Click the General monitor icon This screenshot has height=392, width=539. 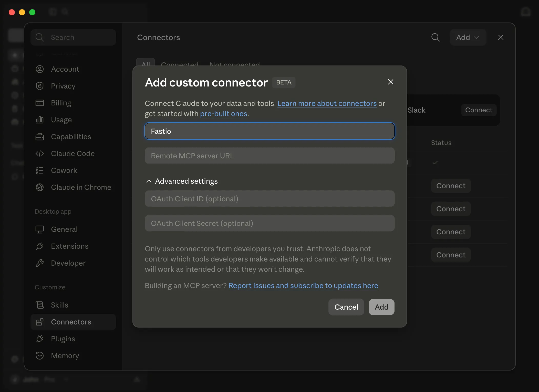(x=40, y=229)
